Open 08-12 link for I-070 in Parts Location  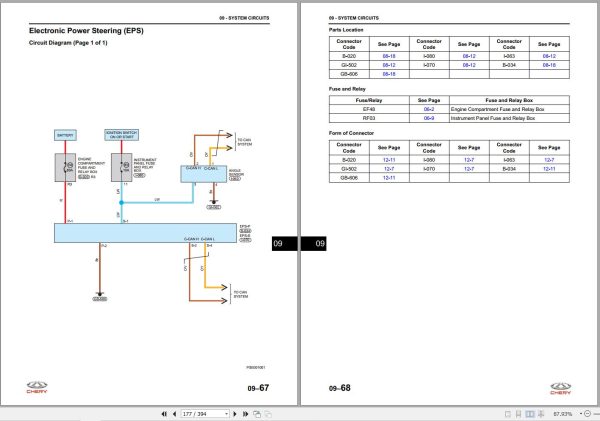tap(469, 65)
